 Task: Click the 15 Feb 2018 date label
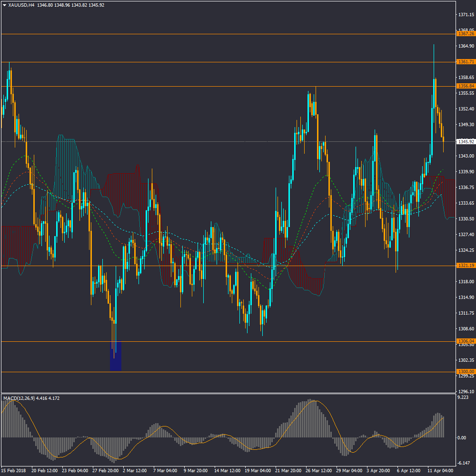14,470
